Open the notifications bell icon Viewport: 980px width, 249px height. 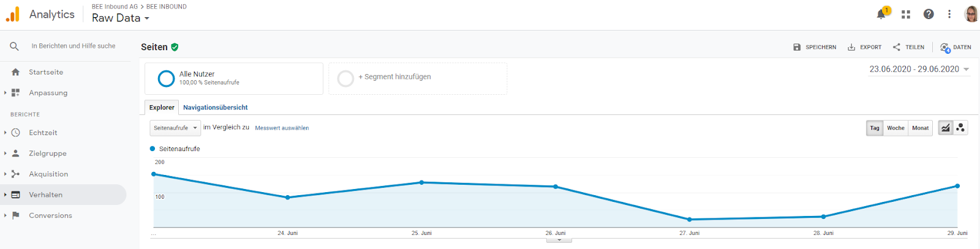(x=881, y=14)
